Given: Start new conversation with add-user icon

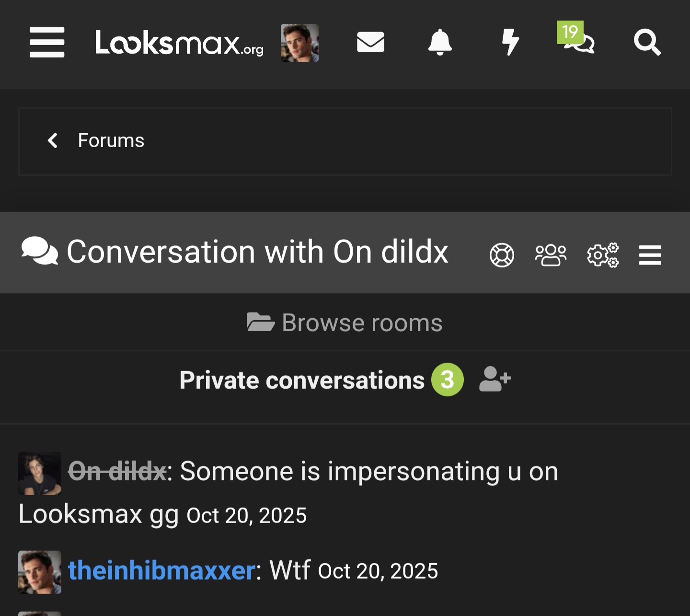Looking at the screenshot, I should point(495,379).
